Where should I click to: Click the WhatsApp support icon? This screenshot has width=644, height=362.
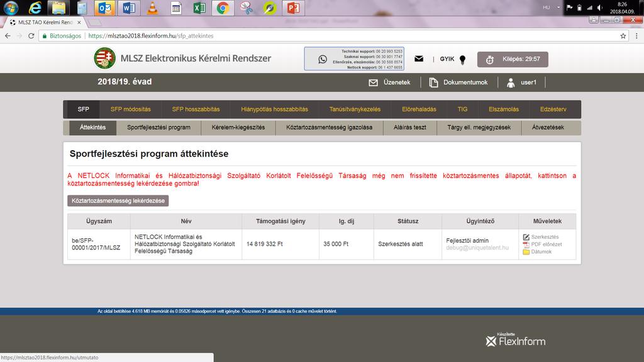323,59
